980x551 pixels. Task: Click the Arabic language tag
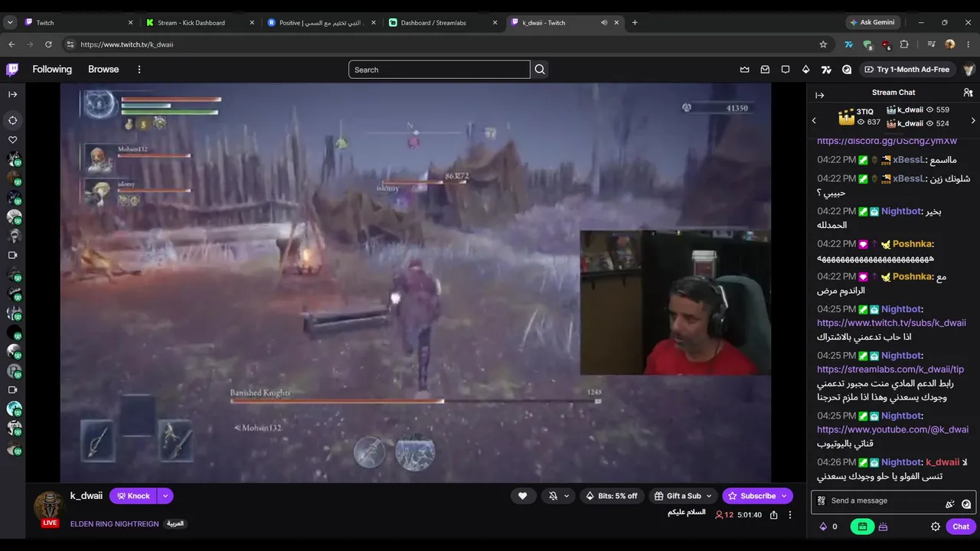point(175,524)
